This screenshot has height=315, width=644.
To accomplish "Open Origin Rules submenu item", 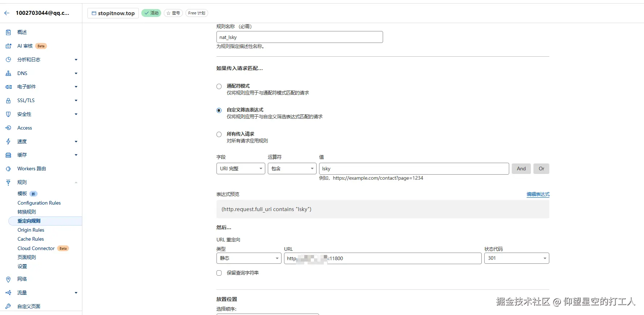I will (31, 230).
